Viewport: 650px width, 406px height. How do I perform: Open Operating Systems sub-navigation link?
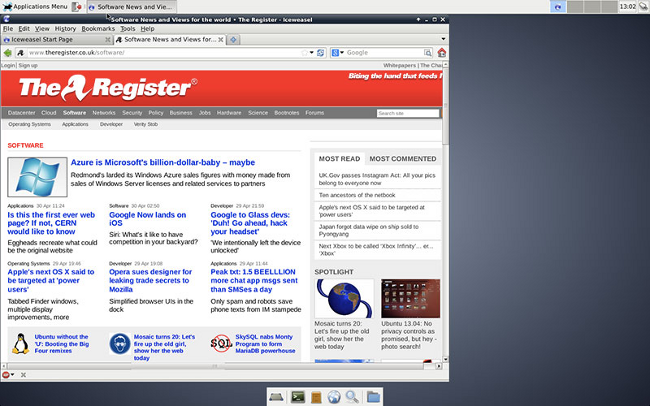click(x=29, y=124)
